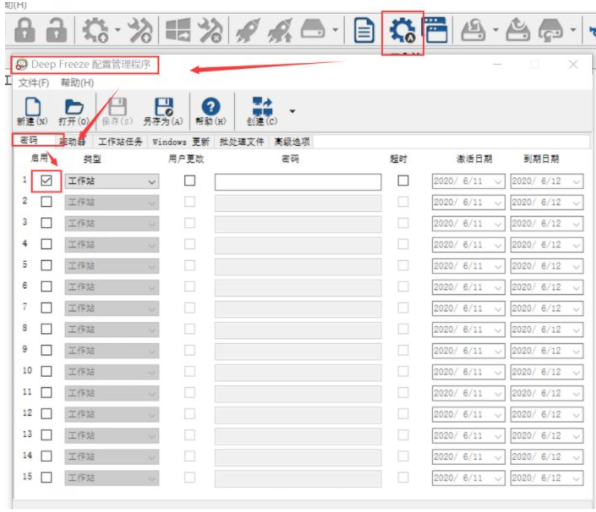
Task: Switch to the 高级选项 tab
Action: (x=292, y=142)
